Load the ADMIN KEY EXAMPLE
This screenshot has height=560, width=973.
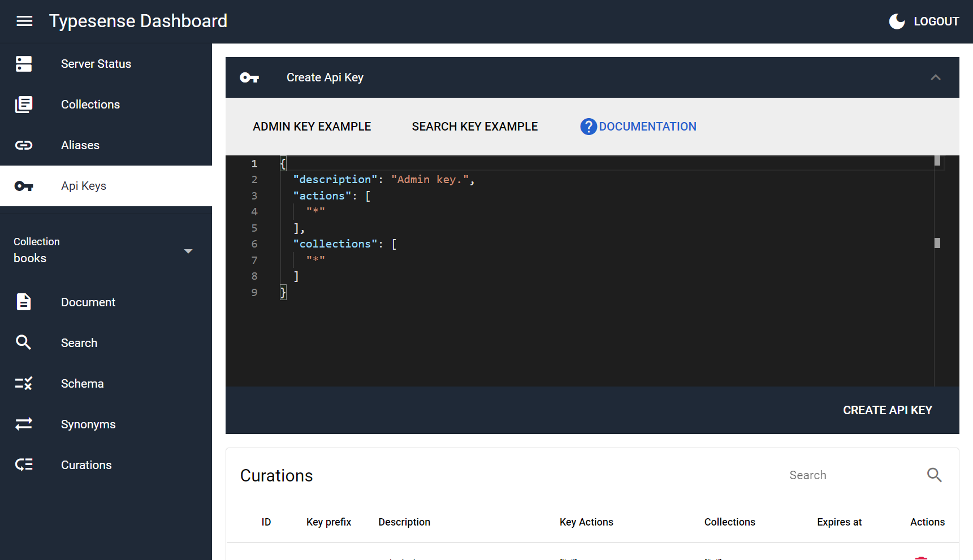click(x=312, y=127)
